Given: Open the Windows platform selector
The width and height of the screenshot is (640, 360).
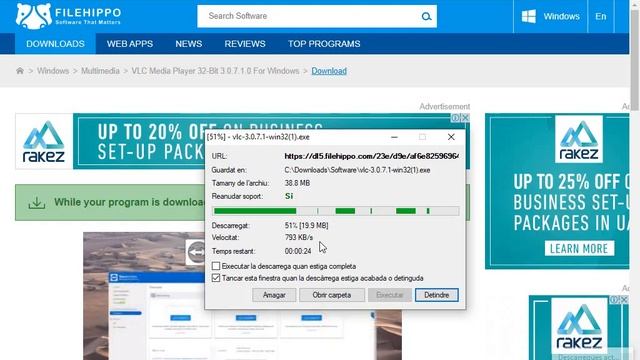Looking at the screenshot, I should point(550,16).
